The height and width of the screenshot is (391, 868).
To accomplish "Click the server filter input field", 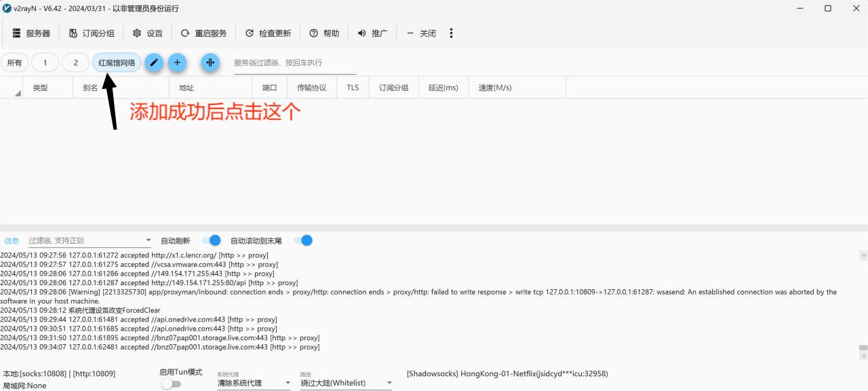I will click(294, 62).
